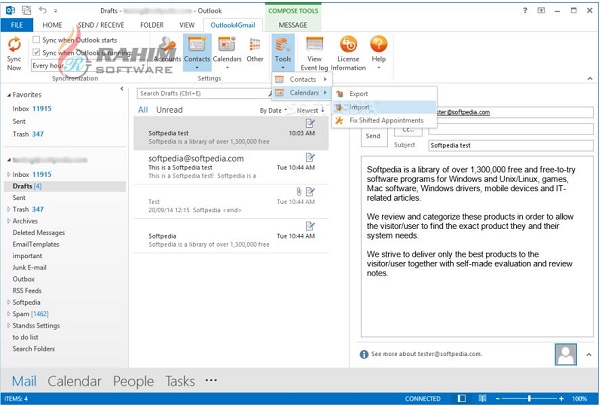Select the EmailTemplates folder
Screen dimensions: 600x406
pyautogui.click(x=36, y=244)
